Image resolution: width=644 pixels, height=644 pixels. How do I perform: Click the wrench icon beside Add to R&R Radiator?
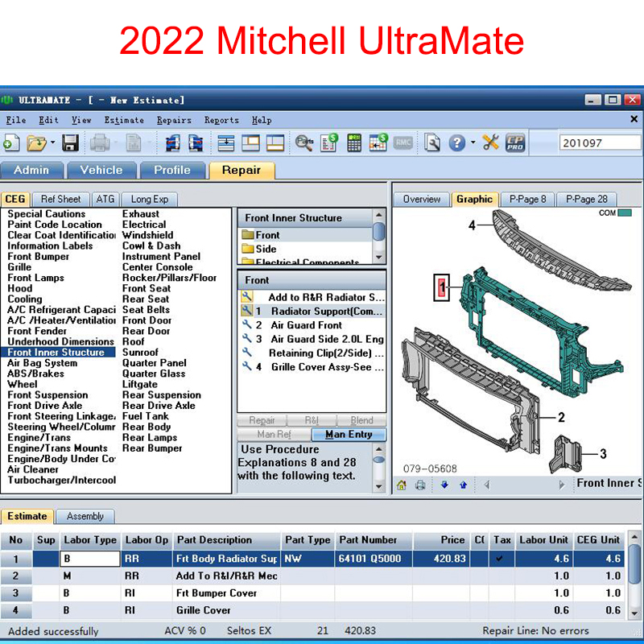(x=246, y=296)
